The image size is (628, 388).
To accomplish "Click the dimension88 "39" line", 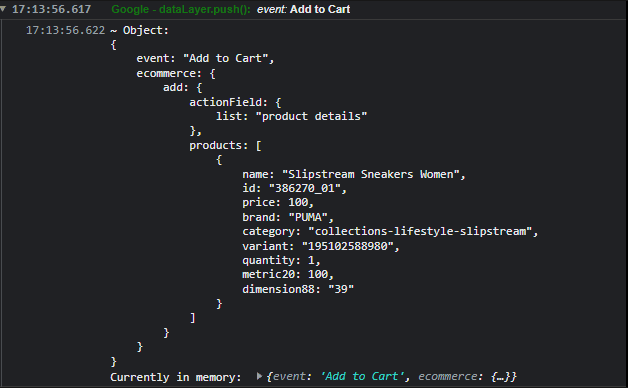I will coord(298,289).
